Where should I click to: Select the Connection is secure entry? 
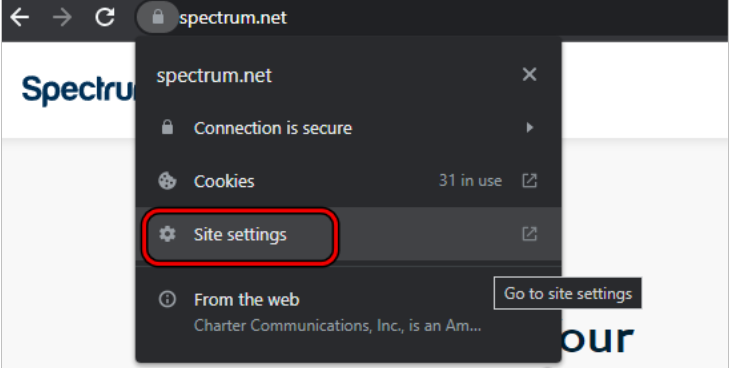pos(348,127)
